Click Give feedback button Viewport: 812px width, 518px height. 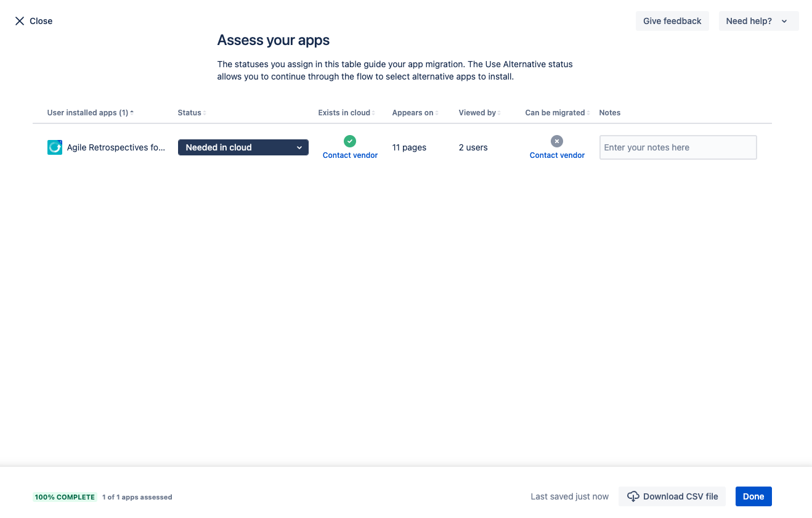672,21
